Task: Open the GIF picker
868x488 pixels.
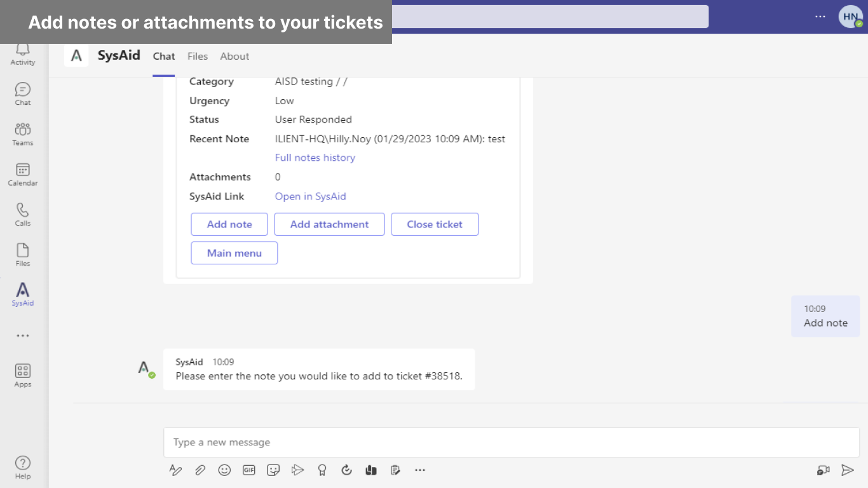Action: pos(248,470)
